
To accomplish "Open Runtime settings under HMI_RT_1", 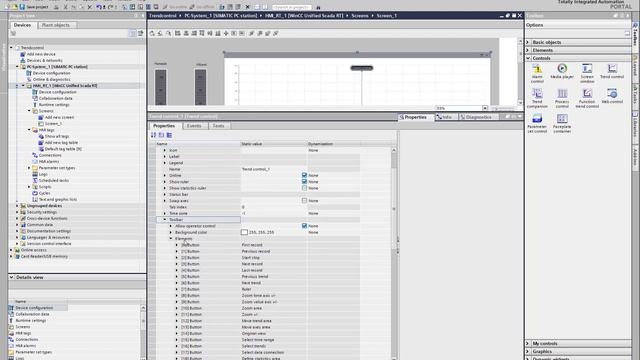I will [54, 104].
